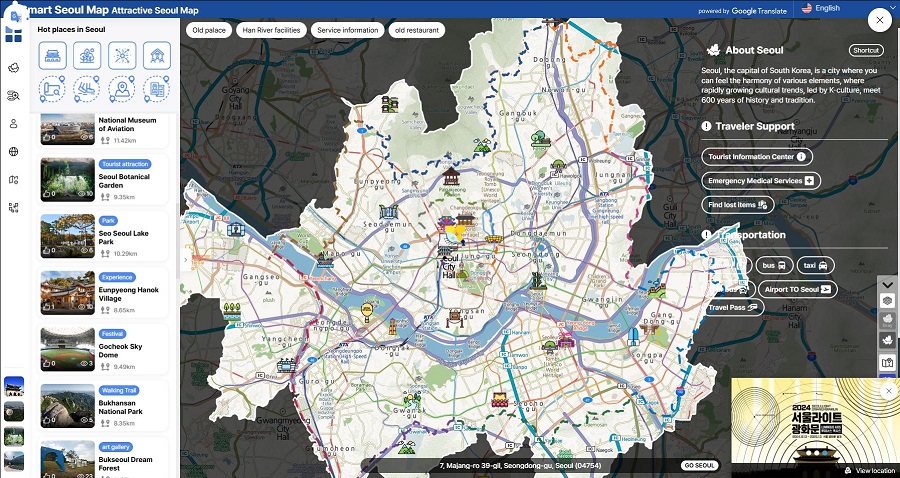Select the fireworks category icon in Hot places
This screenshot has width=900, height=478.
point(122,55)
